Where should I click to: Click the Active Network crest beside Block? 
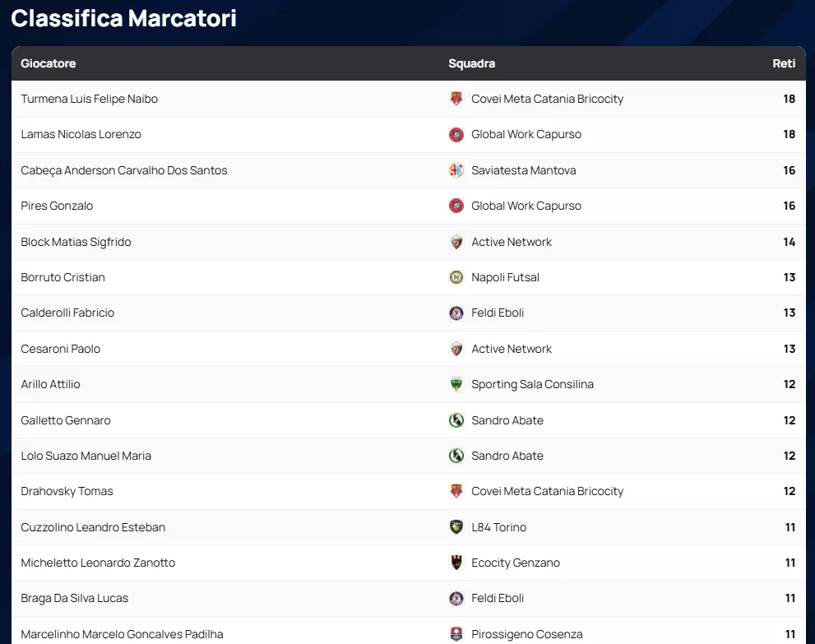point(456,242)
